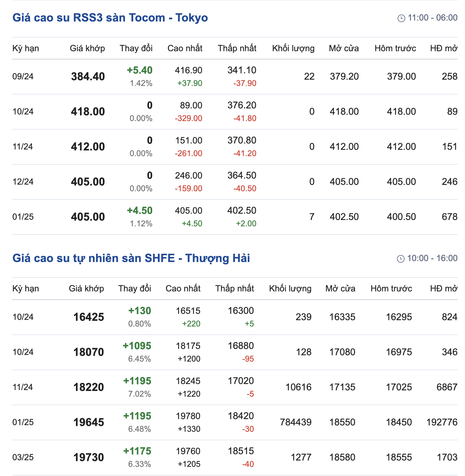
Task: Select the 03/25 term in SHFE table
Action: (x=23, y=457)
